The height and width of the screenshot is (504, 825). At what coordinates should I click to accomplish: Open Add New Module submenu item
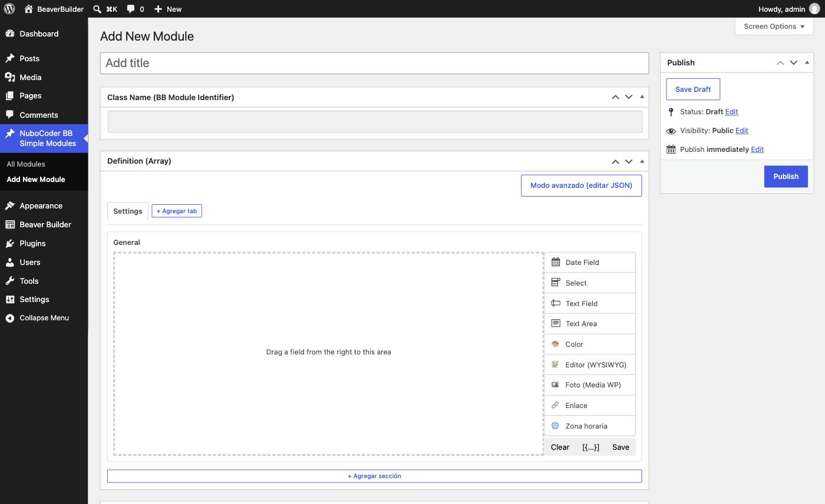click(36, 180)
